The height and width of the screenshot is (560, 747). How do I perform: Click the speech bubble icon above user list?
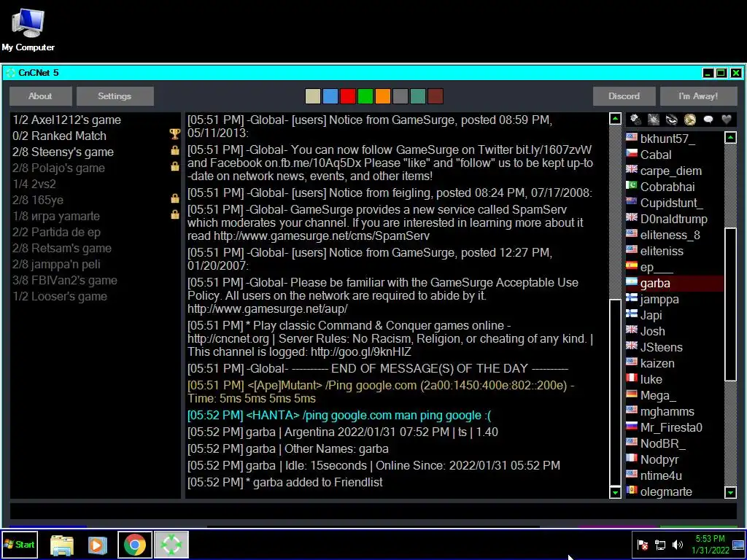point(708,119)
